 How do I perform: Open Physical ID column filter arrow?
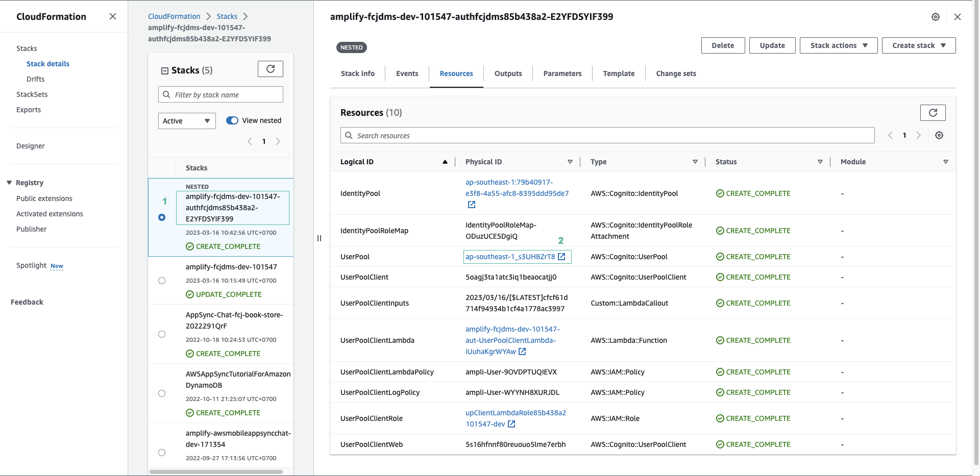pos(570,162)
